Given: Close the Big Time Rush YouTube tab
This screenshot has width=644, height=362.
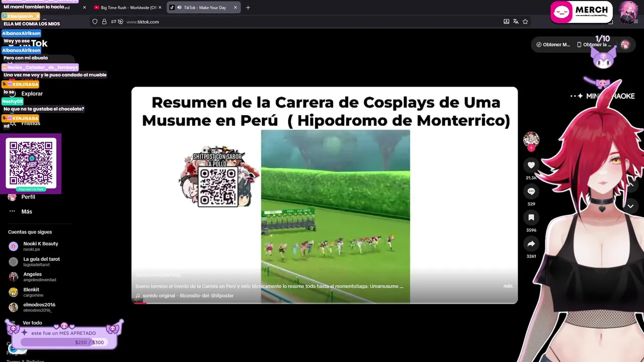Looking at the screenshot, I should pyautogui.click(x=160, y=8).
